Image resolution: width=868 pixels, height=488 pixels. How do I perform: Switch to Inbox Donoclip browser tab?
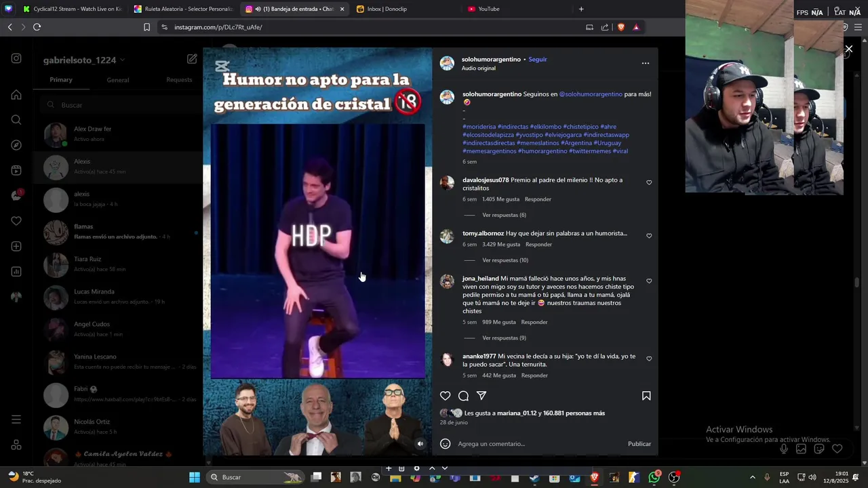coord(387,9)
